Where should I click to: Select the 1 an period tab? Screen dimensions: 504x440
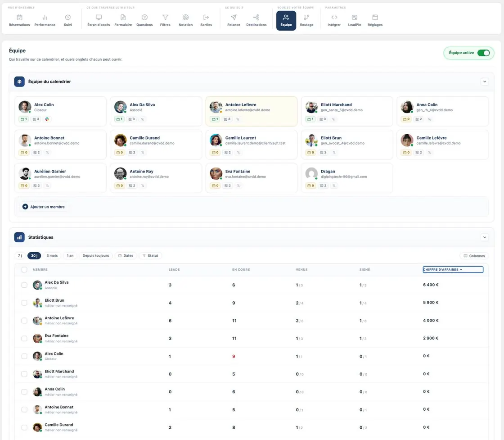point(70,256)
